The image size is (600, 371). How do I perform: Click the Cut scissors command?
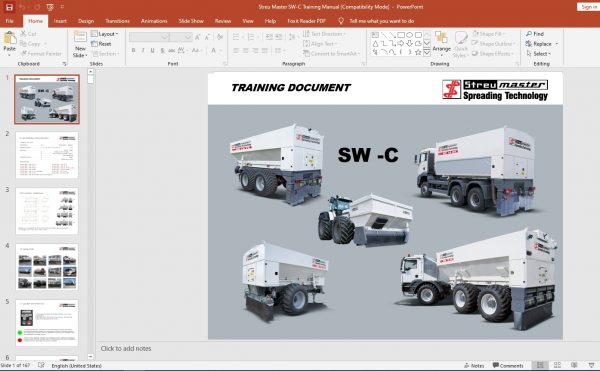(x=28, y=34)
